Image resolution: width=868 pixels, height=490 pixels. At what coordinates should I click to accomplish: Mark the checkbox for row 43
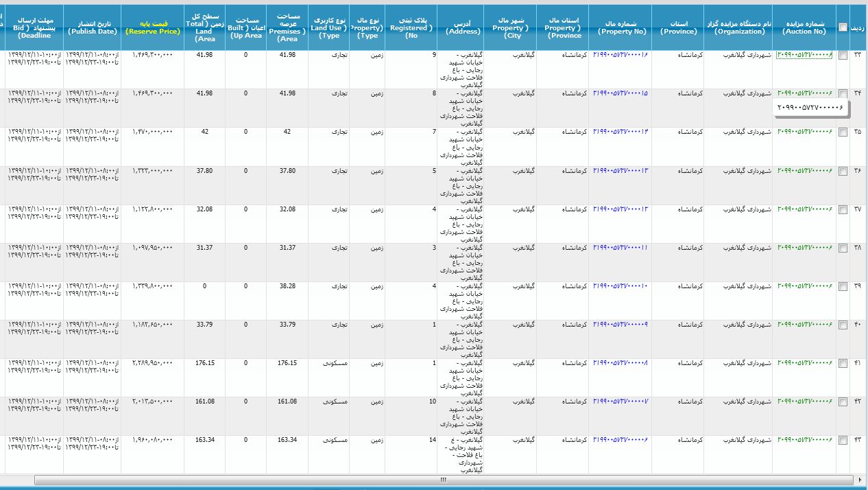[x=843, y=441]
